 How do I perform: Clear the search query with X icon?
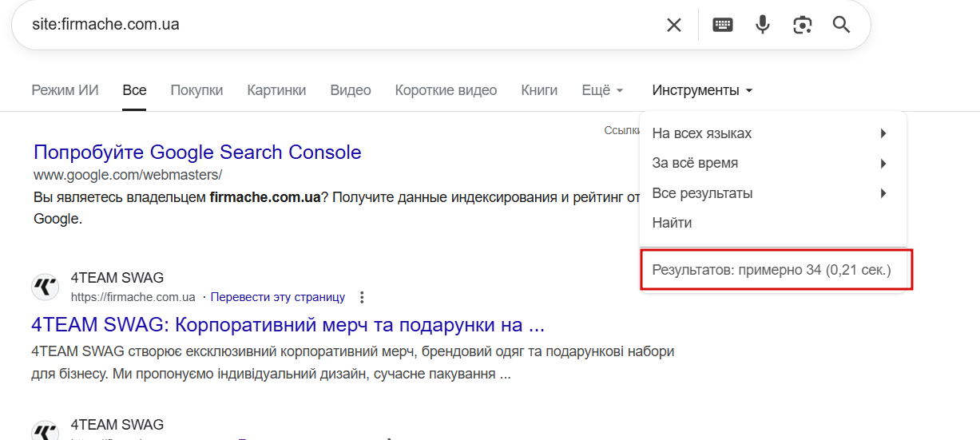click(674, 25)
